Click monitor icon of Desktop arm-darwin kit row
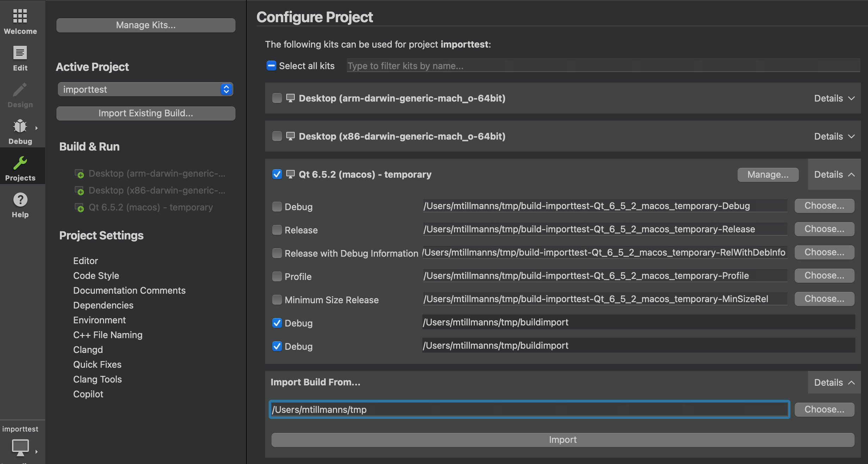The image size is (868, 464). pos(290,98)
